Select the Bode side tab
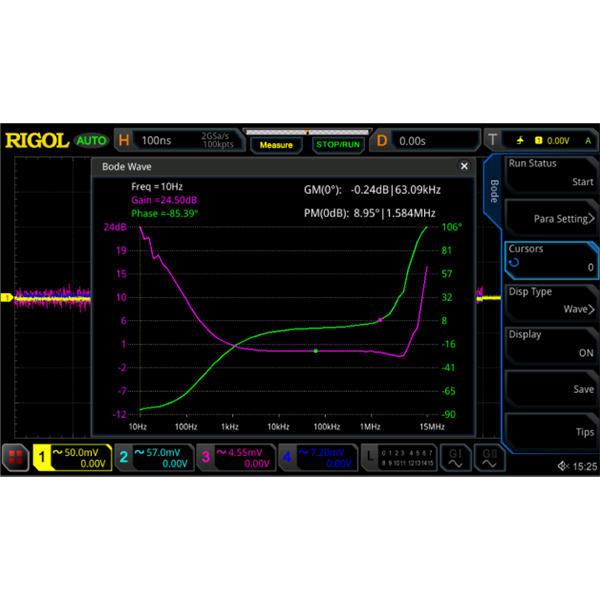The image size is (600, 600). pyautogui.click(x=494, y=191)
